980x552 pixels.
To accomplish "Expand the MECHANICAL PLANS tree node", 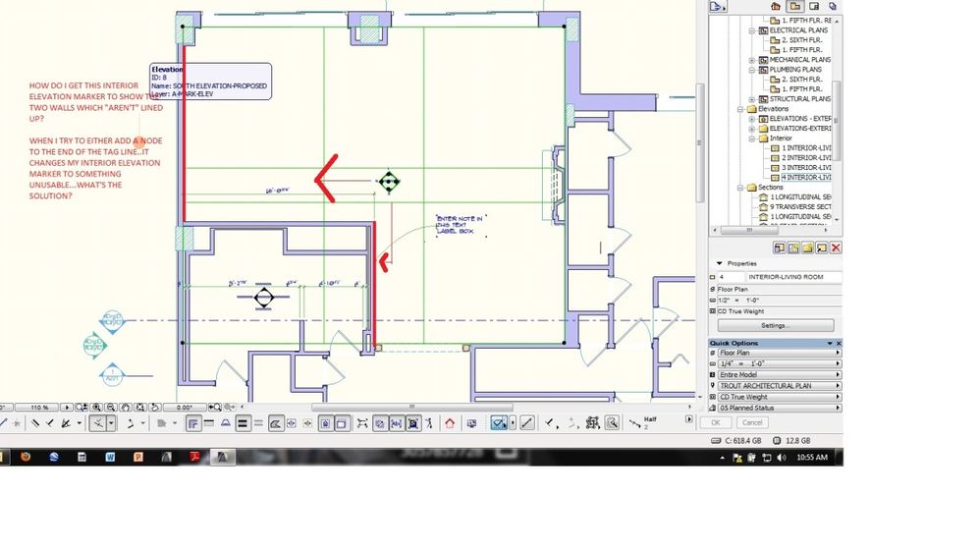I will [x=752, y=60].
